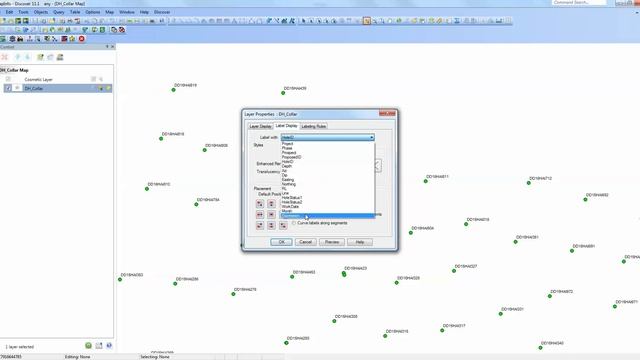Choose Prospect in label field list
Image resolution: width=640 pixels, height=360 pixels.
coord(328,153)
